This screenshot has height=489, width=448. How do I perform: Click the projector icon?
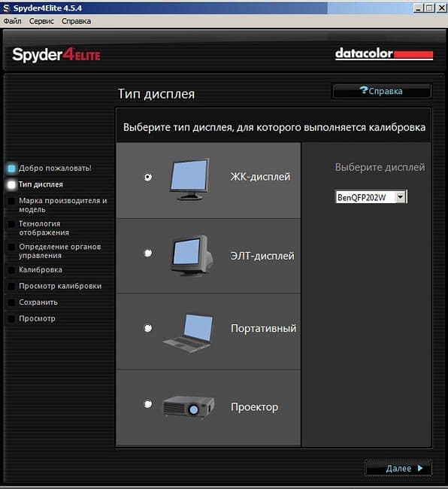pos(189,407)
